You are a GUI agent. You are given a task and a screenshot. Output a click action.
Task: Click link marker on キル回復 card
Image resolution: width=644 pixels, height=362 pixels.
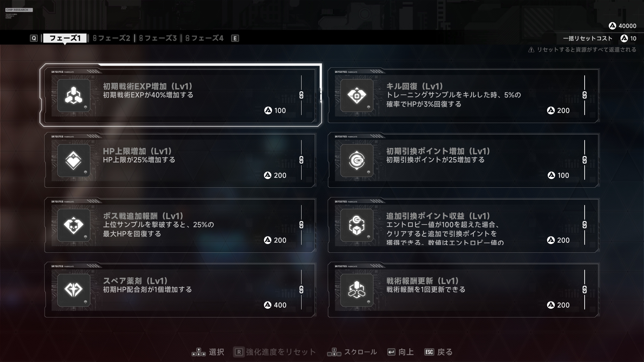(x=585, y=95)
